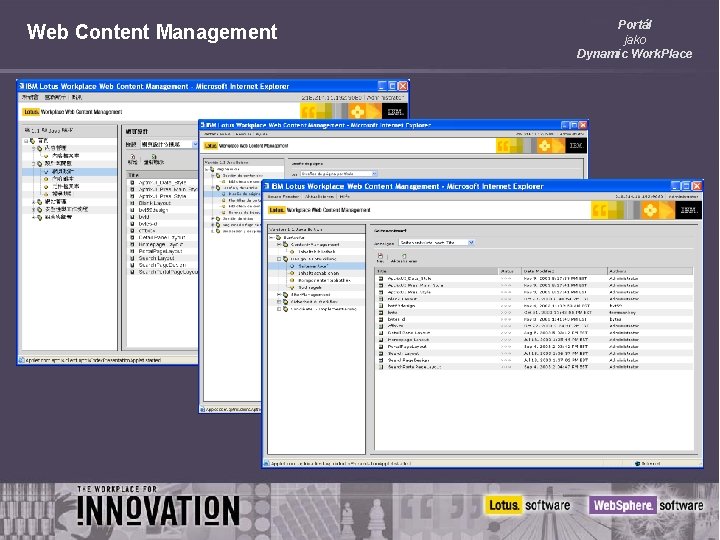Select Homepage Layout row in front window
Screen dimensions: 720x540
point(534,340)
